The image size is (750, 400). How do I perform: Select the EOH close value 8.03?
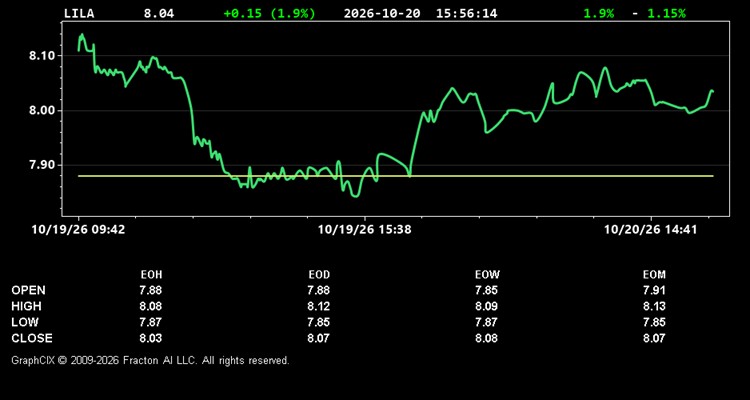(151, 338)
